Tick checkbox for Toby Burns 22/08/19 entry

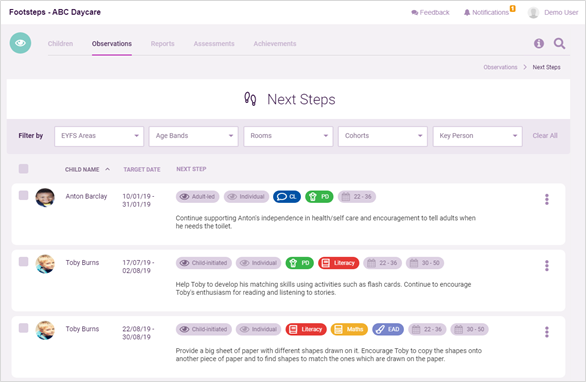point(24,328)
